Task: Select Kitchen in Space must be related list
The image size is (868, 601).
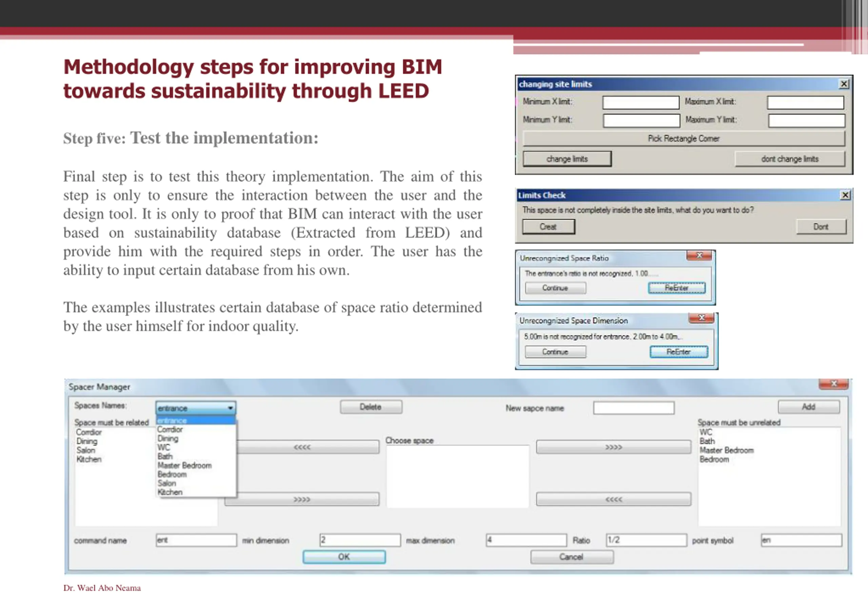Action: [89, 460]
